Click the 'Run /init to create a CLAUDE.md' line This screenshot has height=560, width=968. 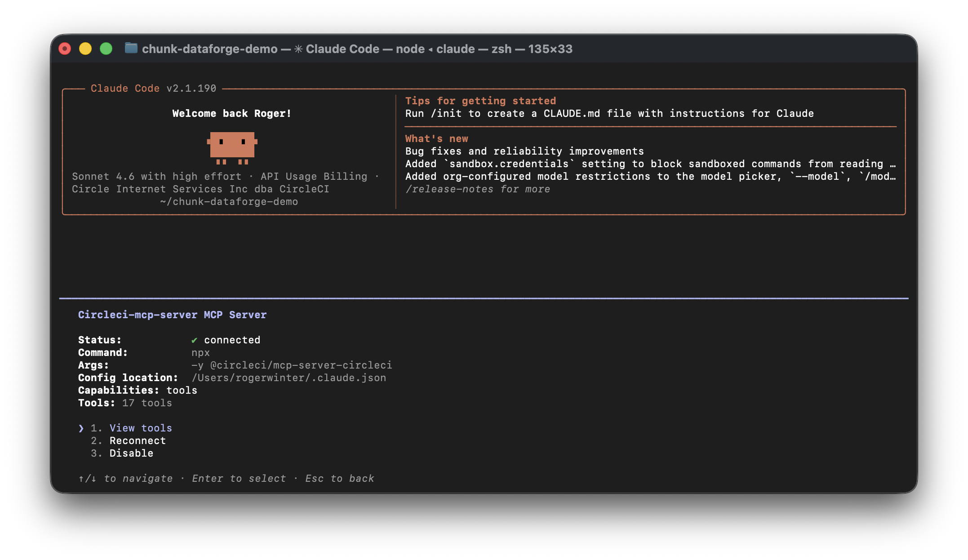click(x=609, y=113)
